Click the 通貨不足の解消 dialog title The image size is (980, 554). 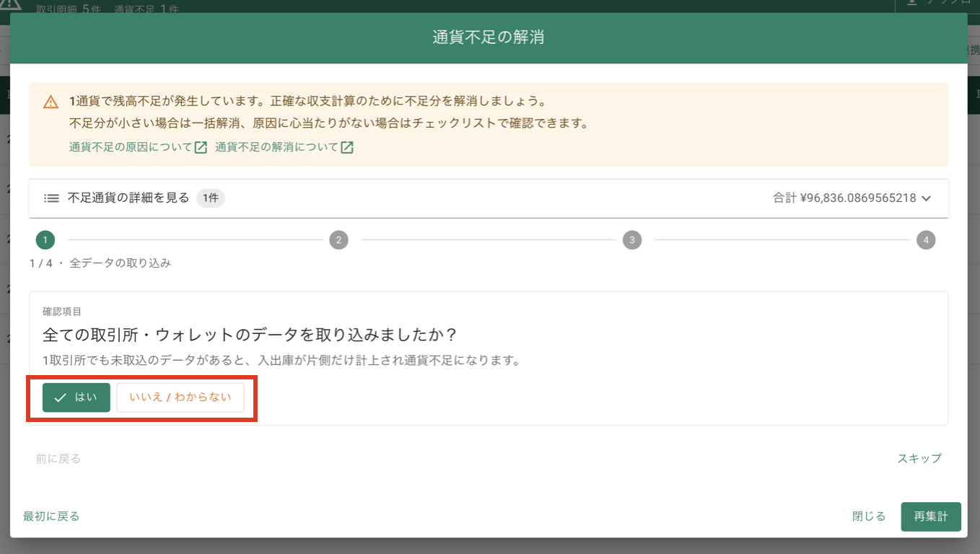point(489,38)
